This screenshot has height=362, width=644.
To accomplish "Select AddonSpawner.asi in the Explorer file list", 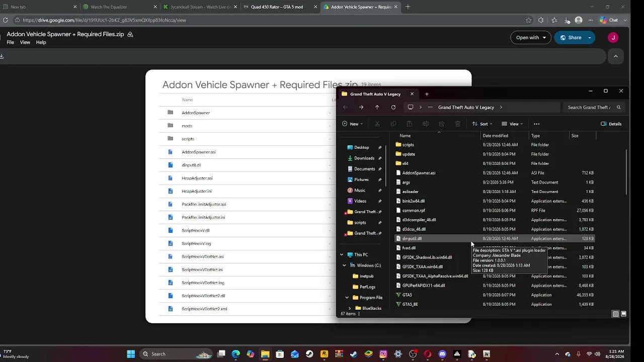I will coord(495,173).
